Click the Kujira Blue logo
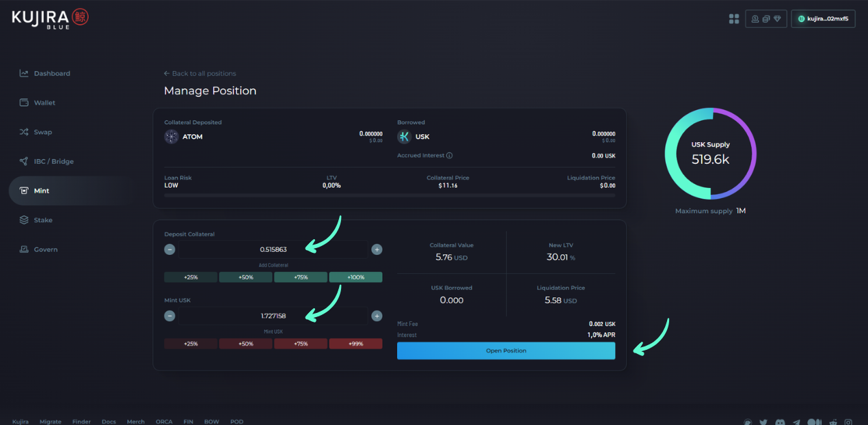This screenshot has width=868, height=425. (50, 18)
